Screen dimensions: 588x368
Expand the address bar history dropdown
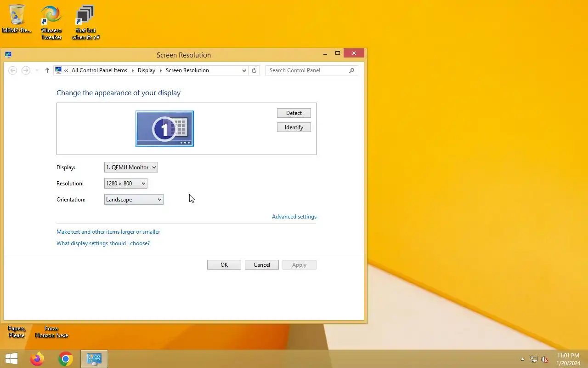click(x=244, y=70)
